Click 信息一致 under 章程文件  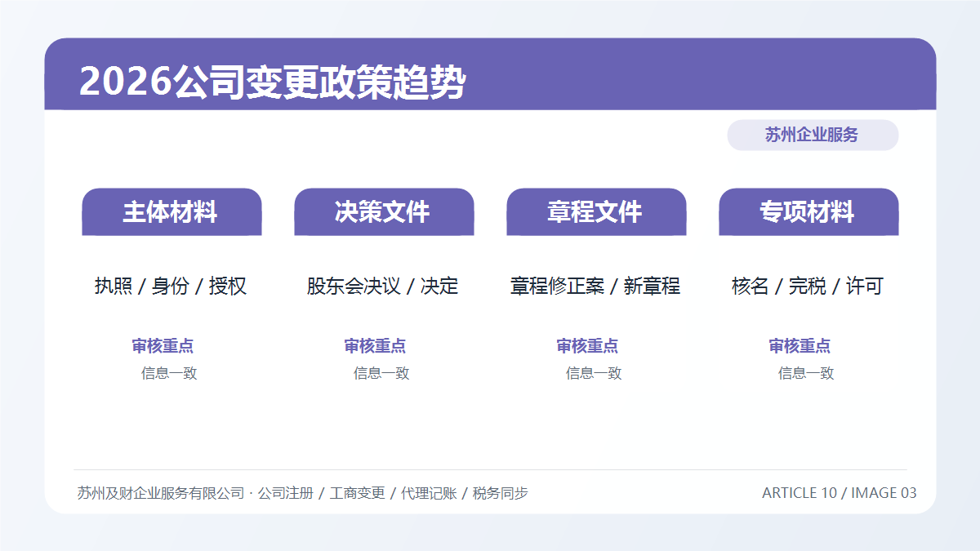point(594,373)
